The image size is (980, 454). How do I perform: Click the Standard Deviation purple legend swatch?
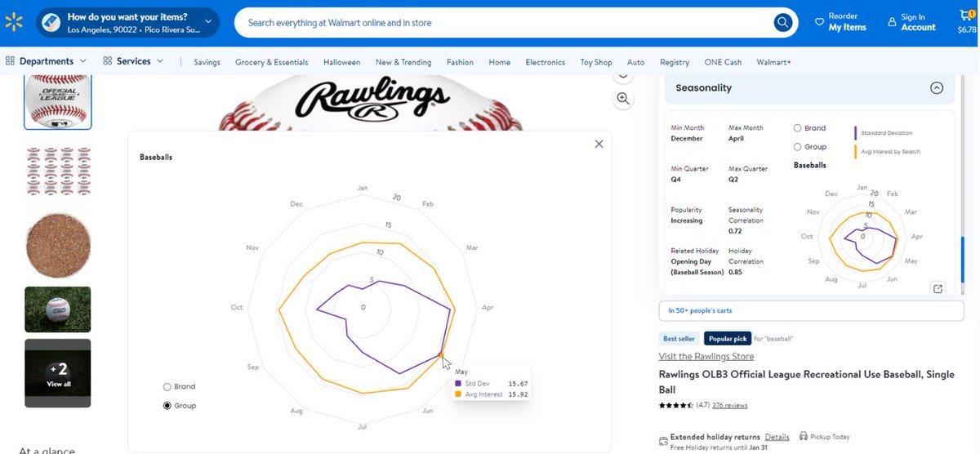pos(855,132)
